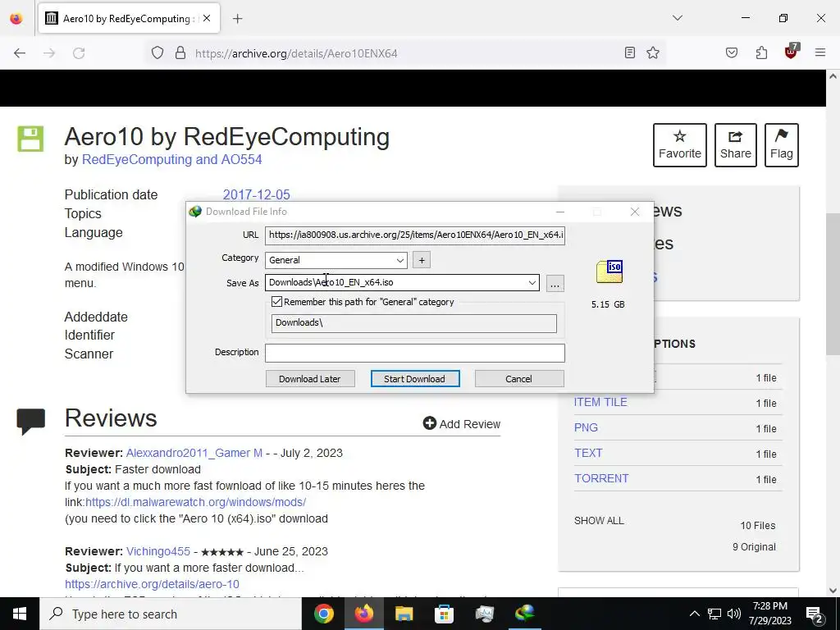Reload the page with the refresh icon
This screenshot has height=630, width=840.
pyautogui.click(x=79, y=53)
